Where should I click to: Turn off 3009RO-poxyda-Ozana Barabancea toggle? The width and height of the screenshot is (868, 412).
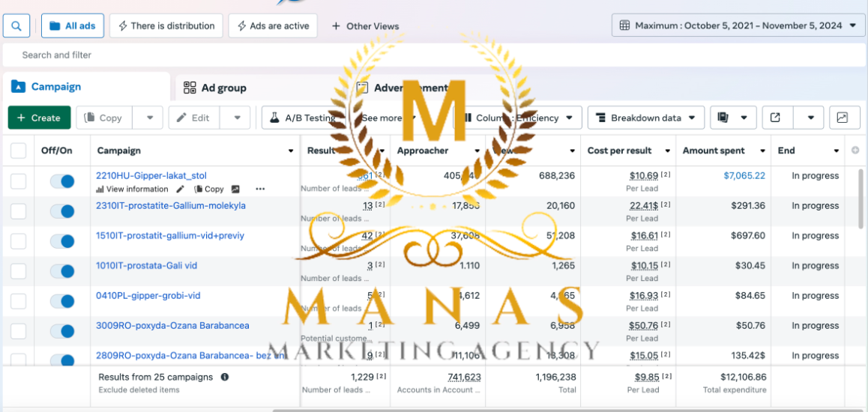62,331
